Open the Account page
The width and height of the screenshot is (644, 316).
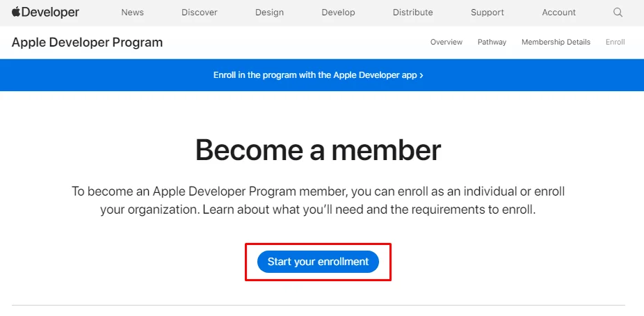558,13
